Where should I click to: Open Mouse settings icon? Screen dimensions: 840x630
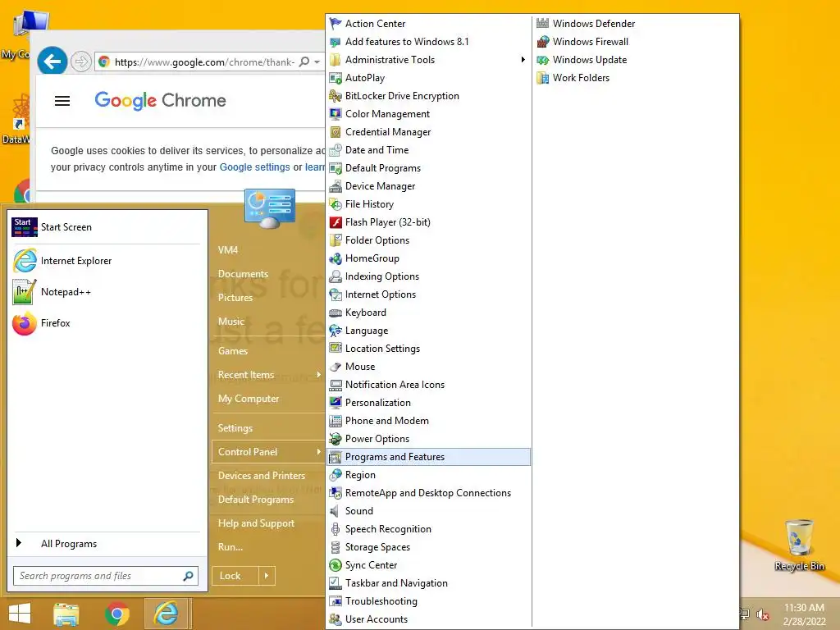pyautogui.click(x=336, y=367)
